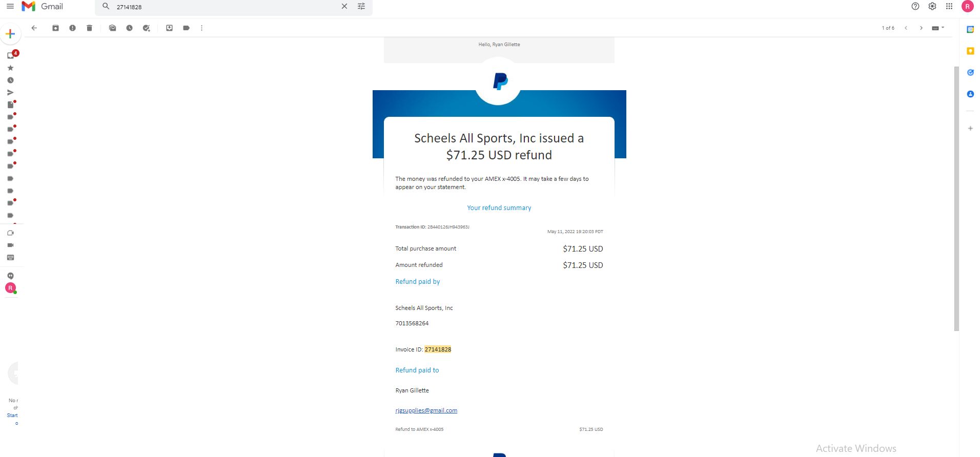Compose a new message with plus button
Screen dimensions: 980x457
point(10,34)
